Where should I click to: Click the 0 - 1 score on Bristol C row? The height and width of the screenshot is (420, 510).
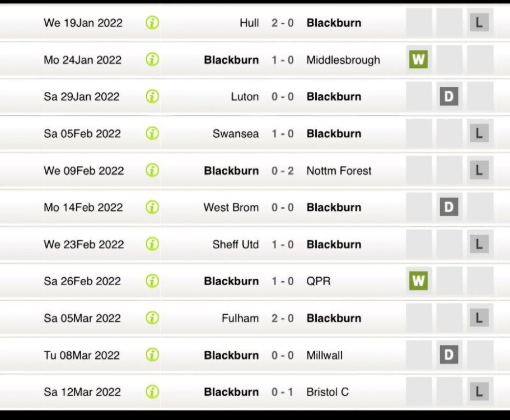(283, 392)
